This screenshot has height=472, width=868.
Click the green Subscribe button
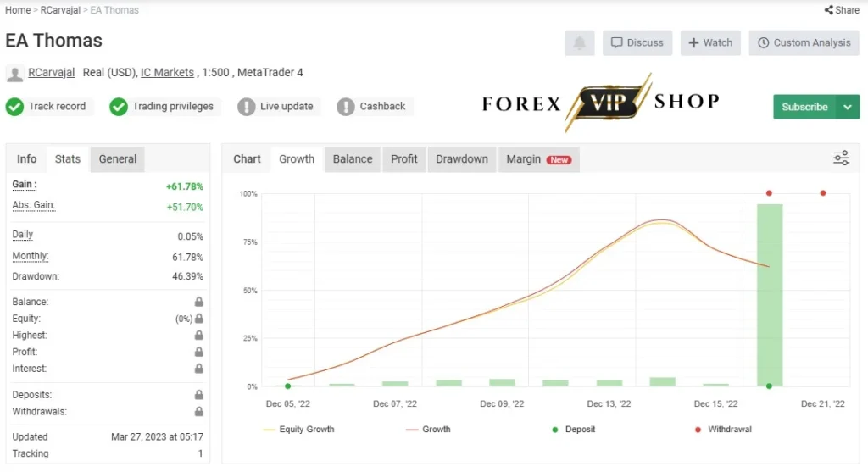coord(804,107)
